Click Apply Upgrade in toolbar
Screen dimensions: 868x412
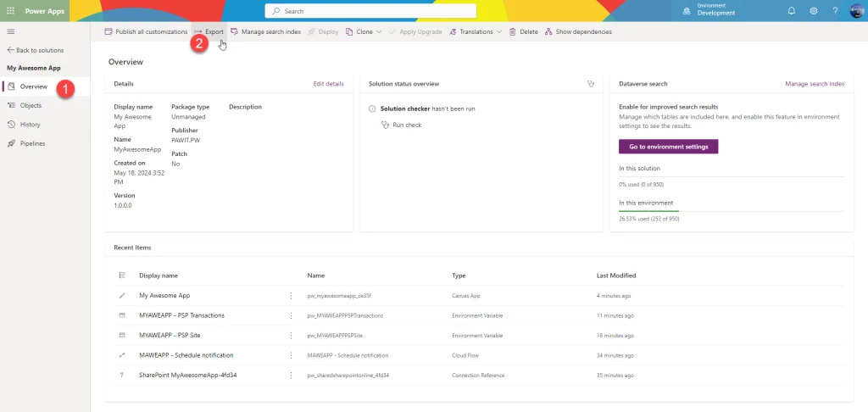pyautogui.click(x=415, y=32)
